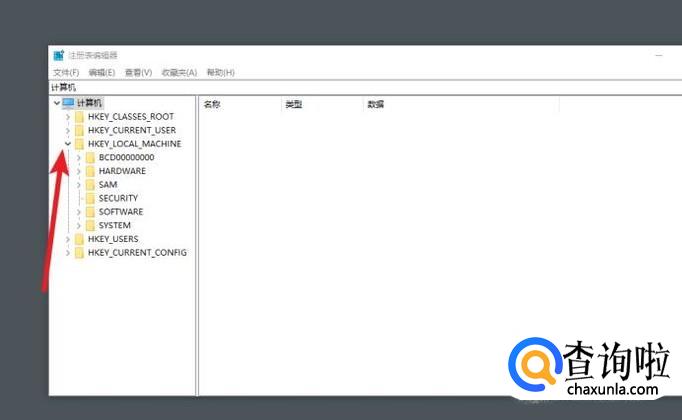Select the SYSTEM key label
682x420 pixels.
point(115,225)
